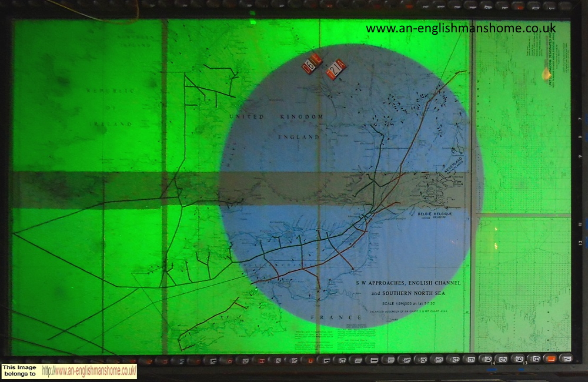Select the T21A plot marker block
Screen dimensions: 588x382
pyautogui.click(x=336, y=69)
